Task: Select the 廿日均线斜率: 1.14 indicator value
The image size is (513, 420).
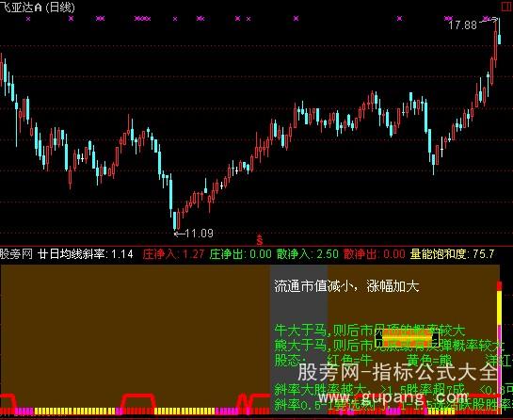Action: pyautogui.click(x=86, y=254)
